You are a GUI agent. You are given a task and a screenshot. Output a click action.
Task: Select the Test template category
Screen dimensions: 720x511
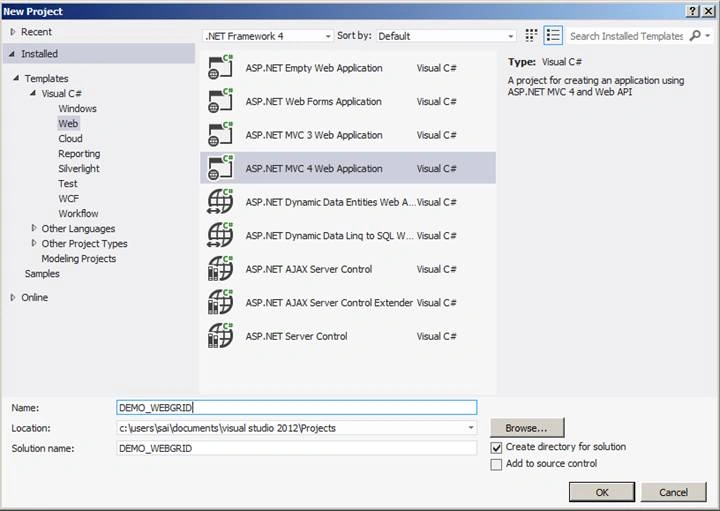pos(68,184)
